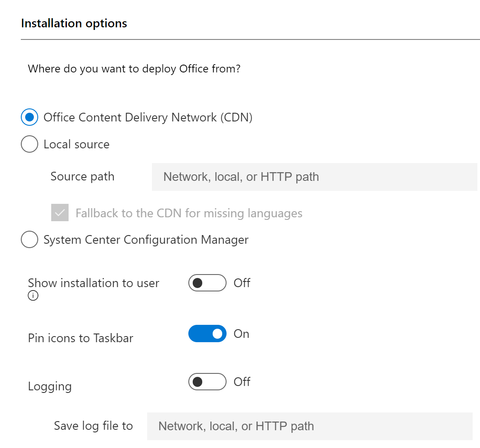Click the Source path label
Screen dimensions: 480x448
[x=82, y=177]
